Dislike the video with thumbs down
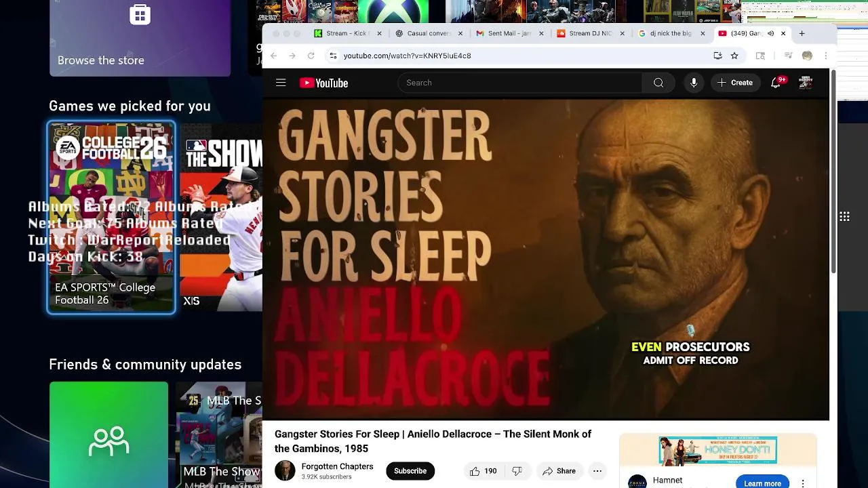This screenshot has width=868, height=488. click(517, 471)
